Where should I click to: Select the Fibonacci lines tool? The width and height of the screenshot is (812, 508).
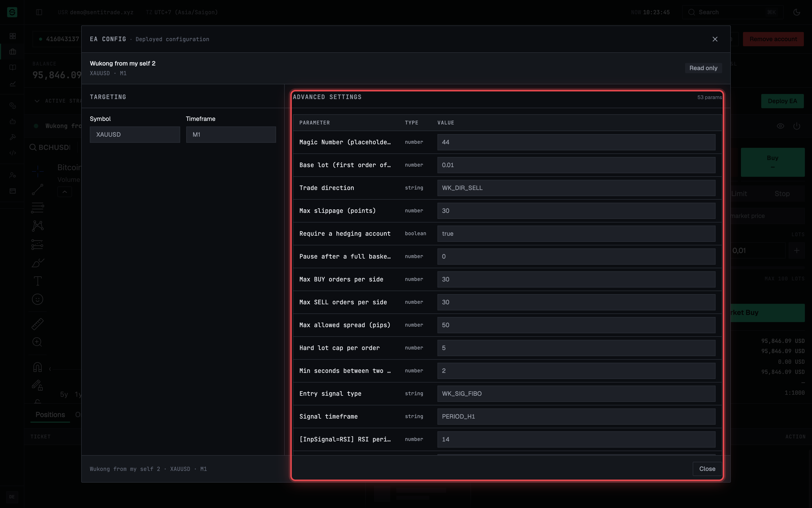click(38, 208)
